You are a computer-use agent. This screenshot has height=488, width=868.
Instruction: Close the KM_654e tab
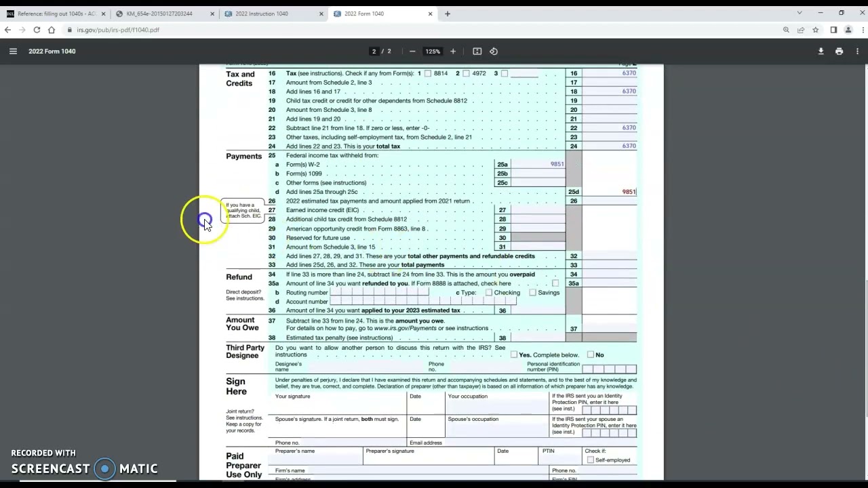212,14
